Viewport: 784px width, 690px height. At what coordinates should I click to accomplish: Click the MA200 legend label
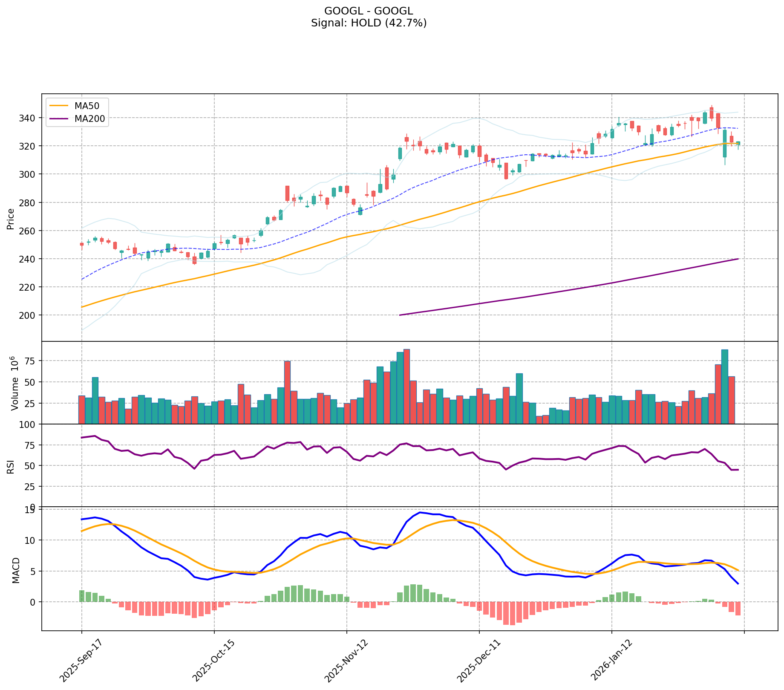(x=89, y=119)
